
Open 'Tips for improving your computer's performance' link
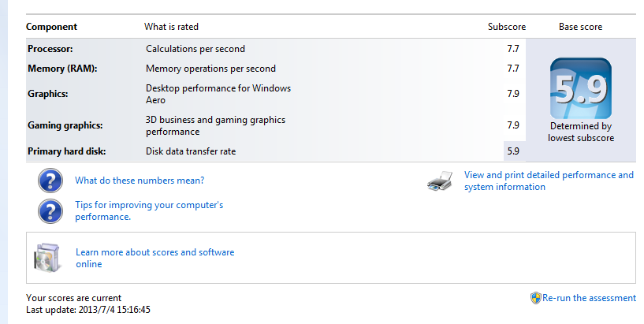coord(149,210)
